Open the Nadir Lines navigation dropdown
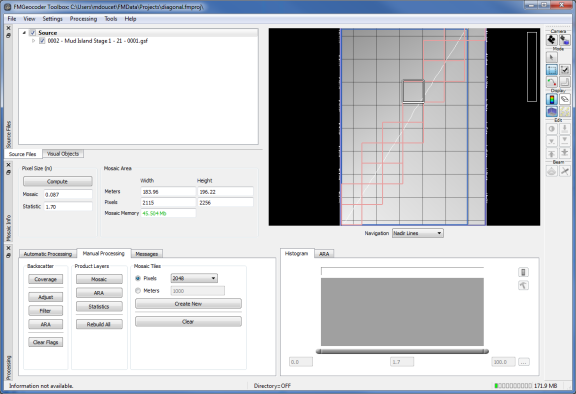 tap(418, 233)
